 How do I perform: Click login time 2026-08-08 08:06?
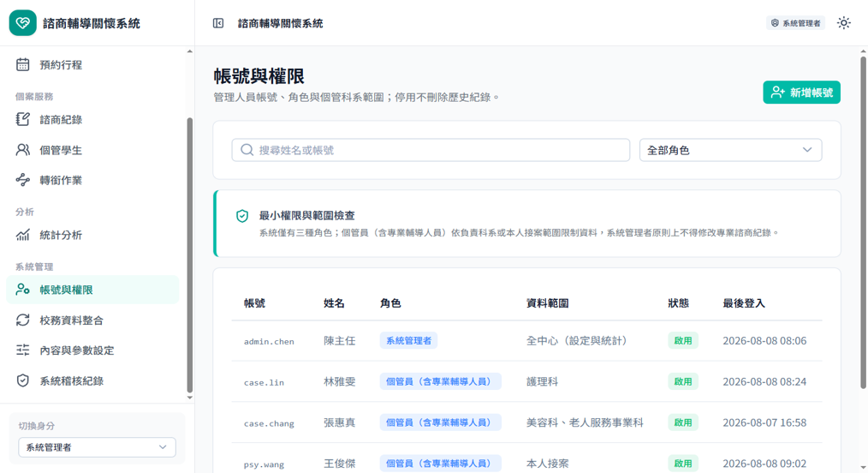[764, 341]
